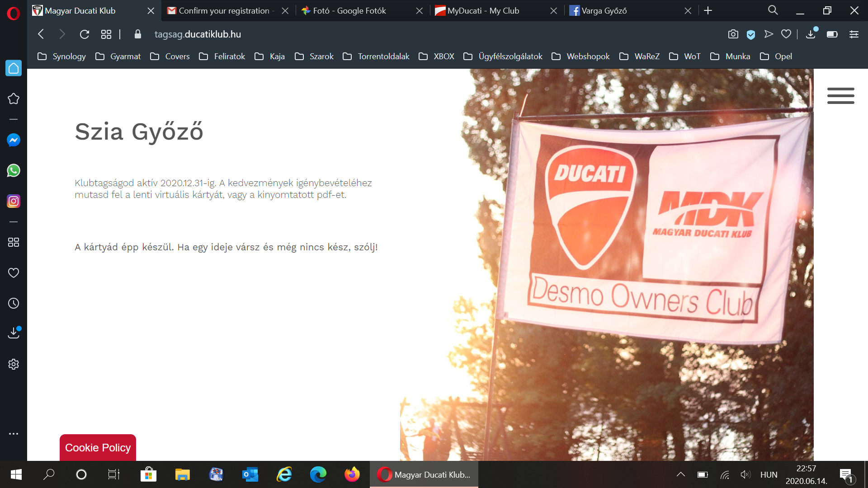Open History clock icon in sidebar
This screenshot has height=488, width=868.
pyautogui.click(x=14, y=303)
